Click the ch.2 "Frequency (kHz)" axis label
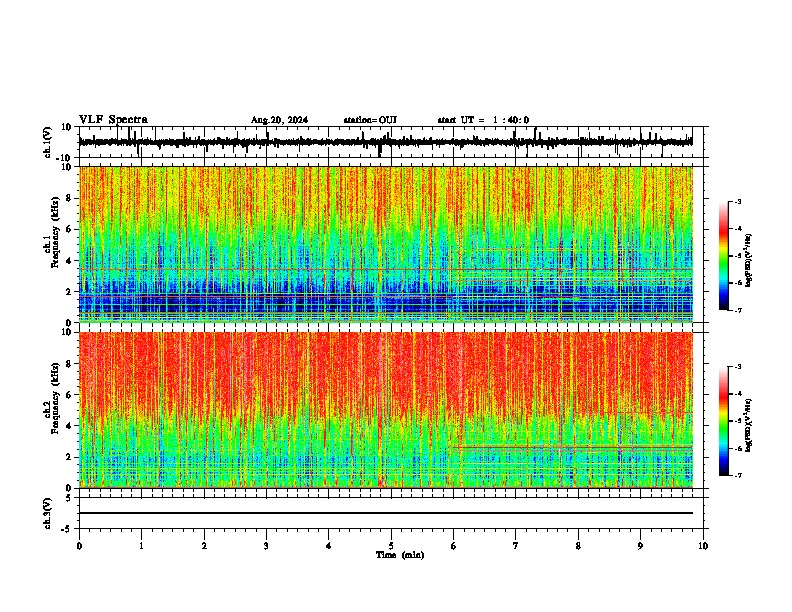Image resolution: width=792 pixels, height=612 pixels. [55, 398]
